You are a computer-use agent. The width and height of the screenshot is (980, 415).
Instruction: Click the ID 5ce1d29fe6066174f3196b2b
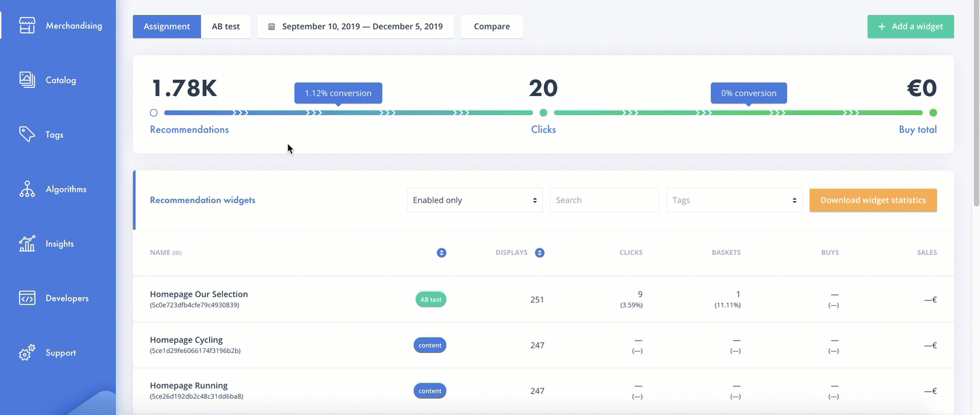(195, 351)
